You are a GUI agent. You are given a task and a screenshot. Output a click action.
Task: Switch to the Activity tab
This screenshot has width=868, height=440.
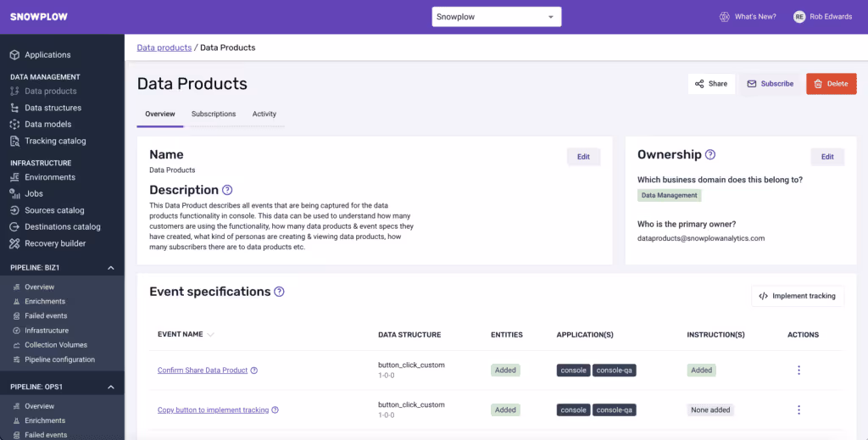(x=264, y=114)
